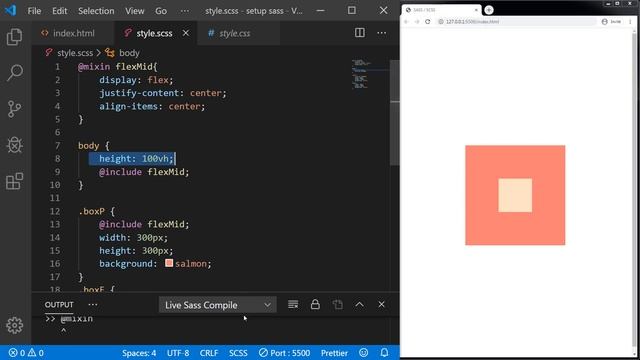Split the editor to the right
The width and height of the screenshot is (640, 360).
360,33
